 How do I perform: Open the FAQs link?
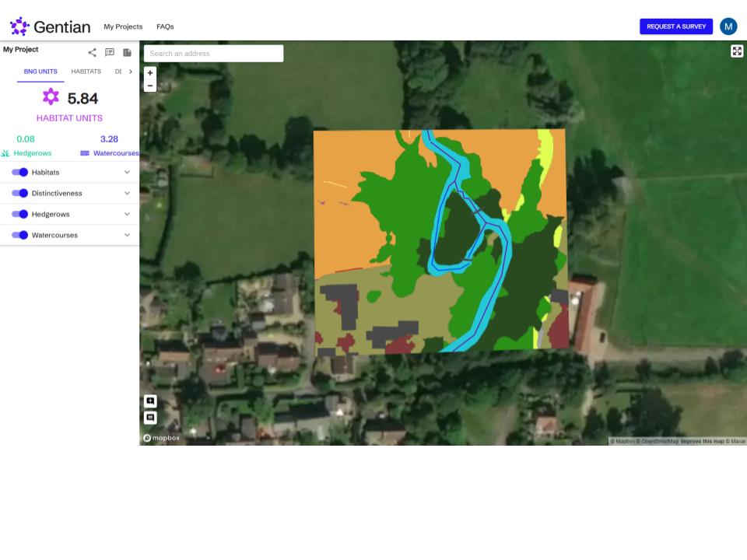[x=165, y=26]
